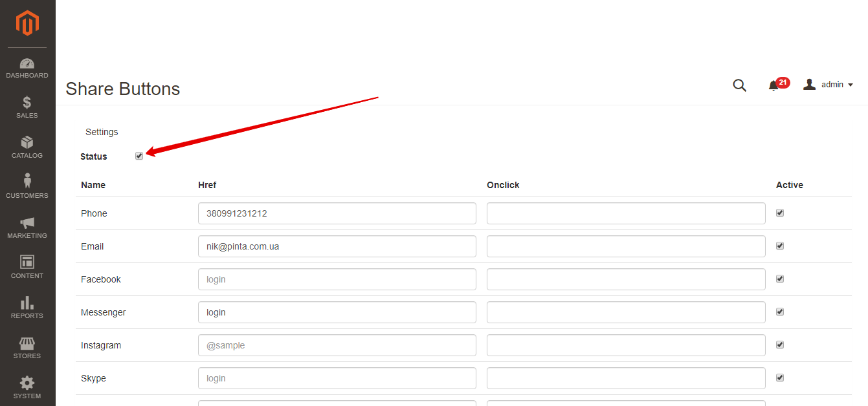The image size is (868, 406).
Task: Toggle Active checkbox for Email
Action: tap(780, 246)
